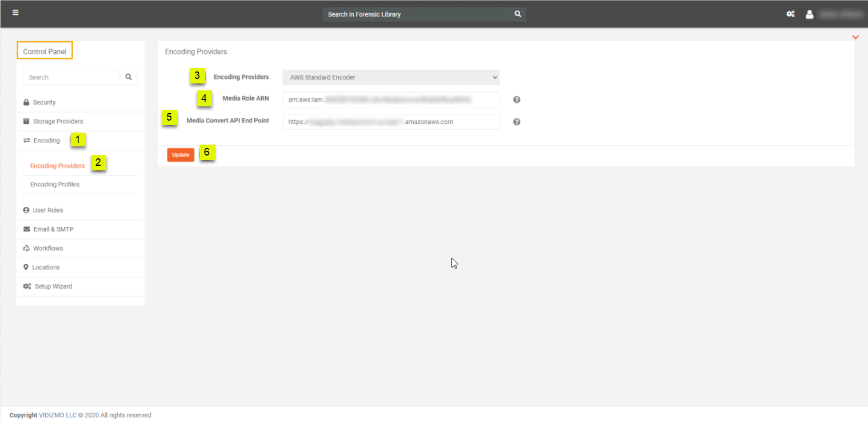Open Email & SMTP settings

pyautogui.click(x=53, y=229)
